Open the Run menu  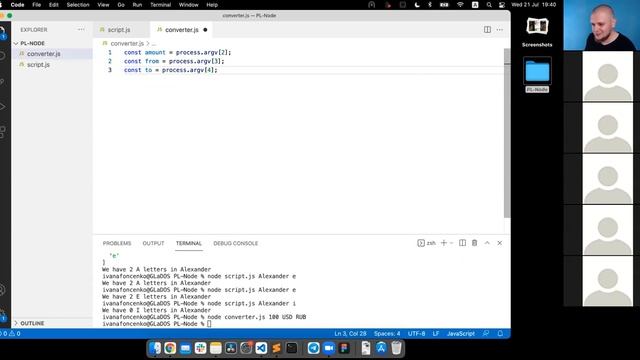137,5
